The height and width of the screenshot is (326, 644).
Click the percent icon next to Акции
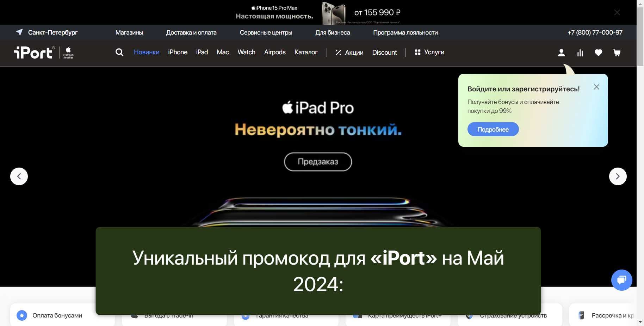[x=338, y=52]
